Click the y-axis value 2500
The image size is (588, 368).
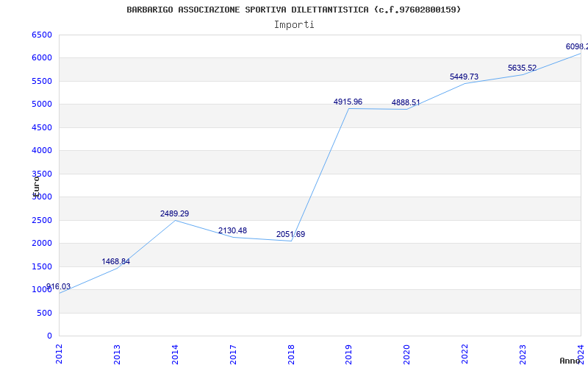point(42,220)
